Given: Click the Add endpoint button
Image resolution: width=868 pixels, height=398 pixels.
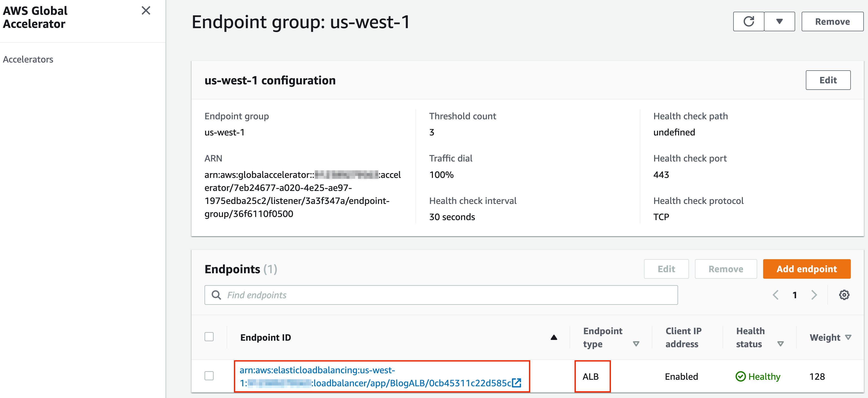Looking at the screenshot, I should [807, 269].
